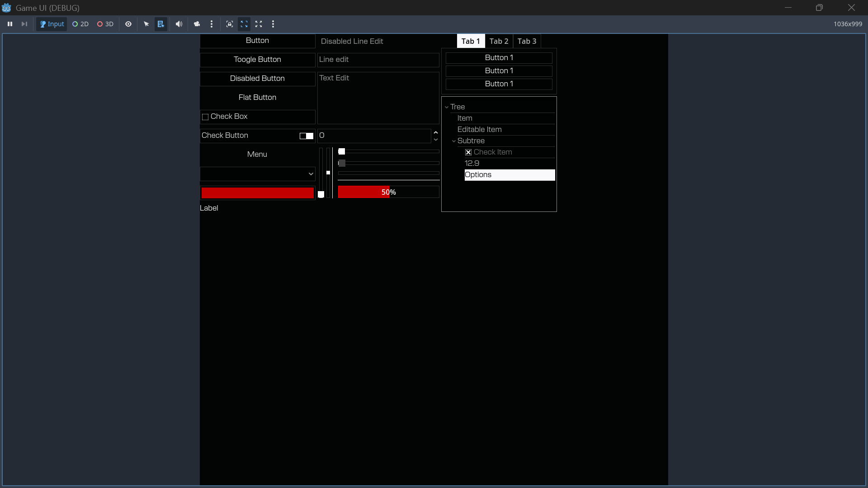This screenshot has width=868, height=488.
Task: Toggle the Check Button switch
Action: [x=306, y=136]
